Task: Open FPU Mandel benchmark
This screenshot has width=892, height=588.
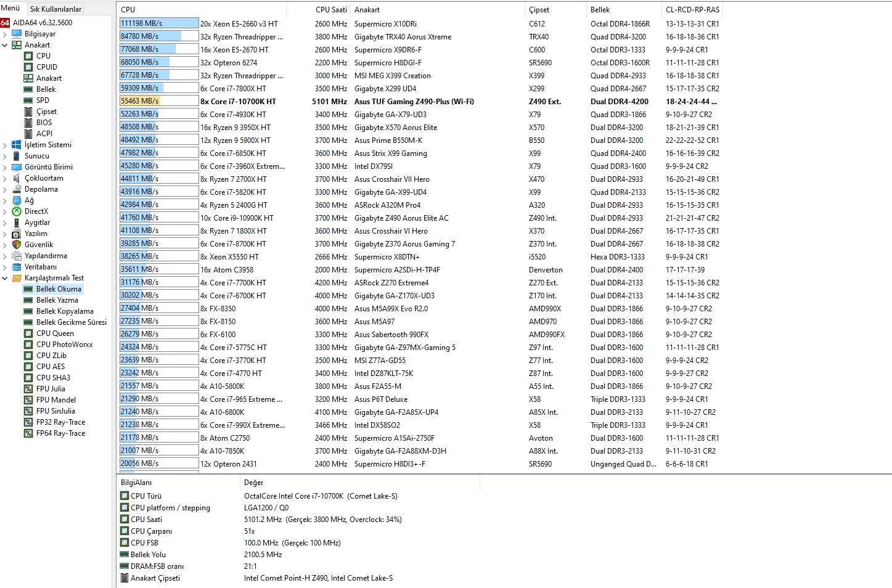Action: click(56, 400)
